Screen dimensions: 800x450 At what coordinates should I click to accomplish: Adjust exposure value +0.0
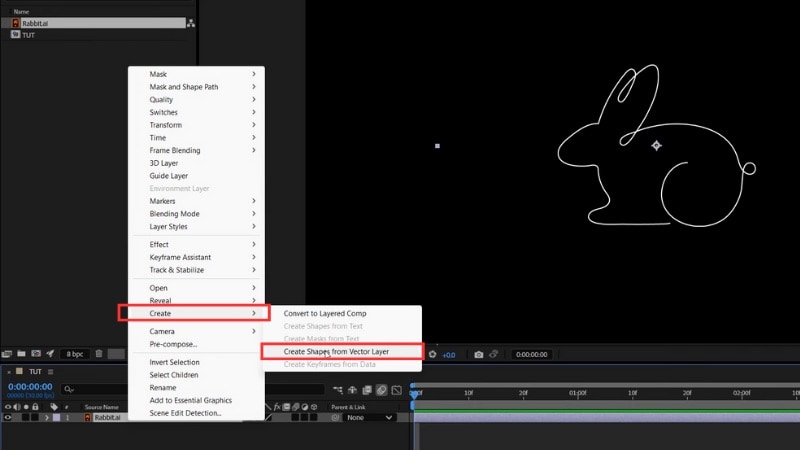point(449,355)
